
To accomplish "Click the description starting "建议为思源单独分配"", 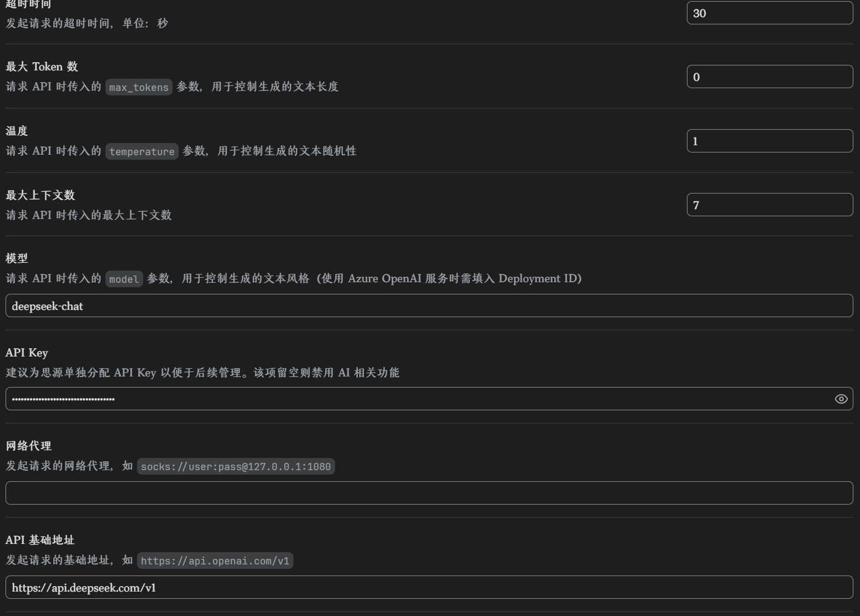I will [203, 373].
